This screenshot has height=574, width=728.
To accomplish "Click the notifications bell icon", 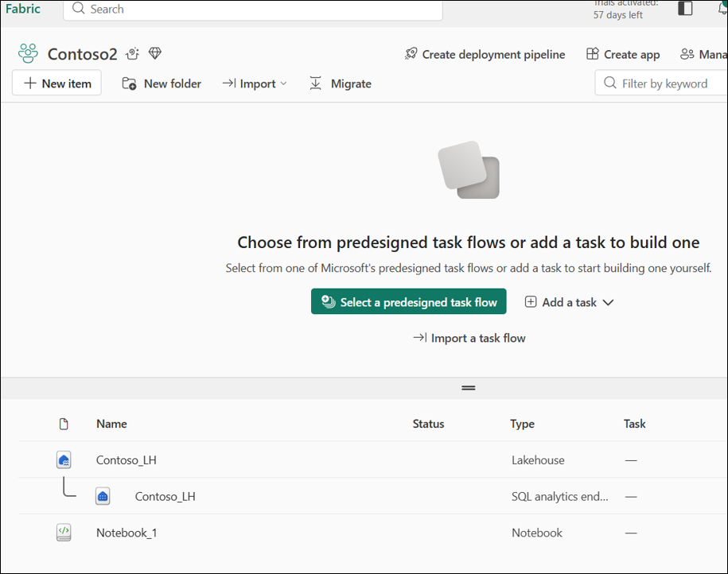I will [x=722, y=9].
